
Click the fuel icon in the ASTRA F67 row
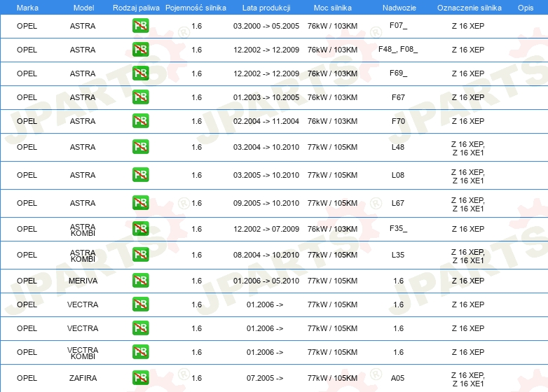point(140,97)
